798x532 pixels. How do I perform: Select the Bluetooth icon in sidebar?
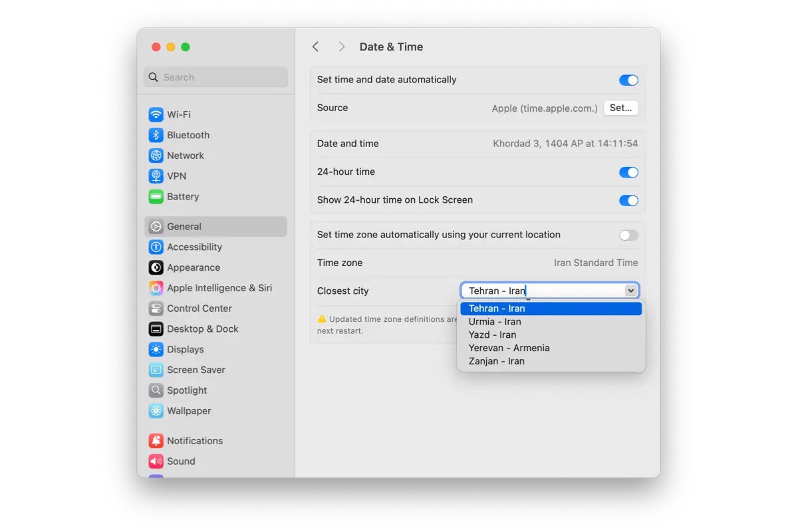pos(156,135)
